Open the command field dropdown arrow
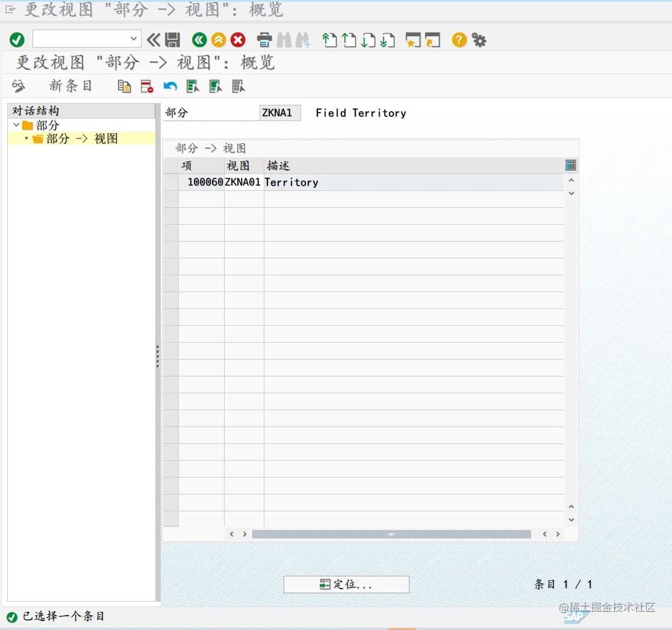The height and width of the screenshot is (630, 672). click(133, 39)
